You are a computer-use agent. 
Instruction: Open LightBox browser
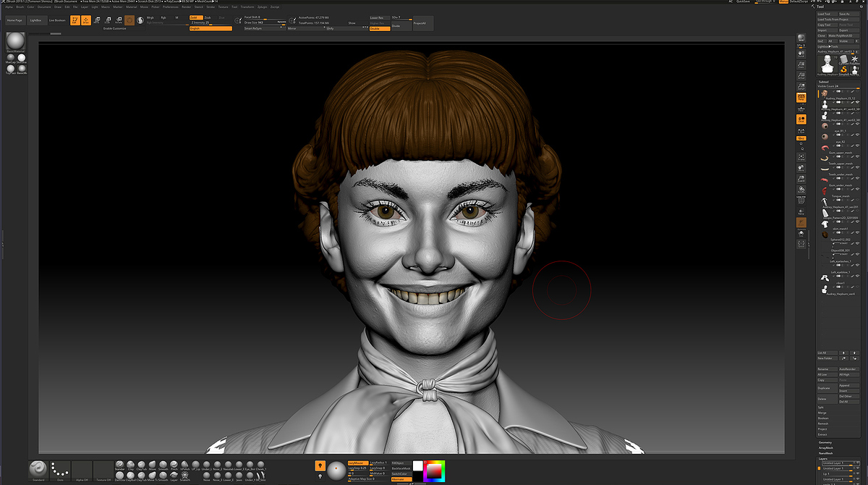pos(36,20)
